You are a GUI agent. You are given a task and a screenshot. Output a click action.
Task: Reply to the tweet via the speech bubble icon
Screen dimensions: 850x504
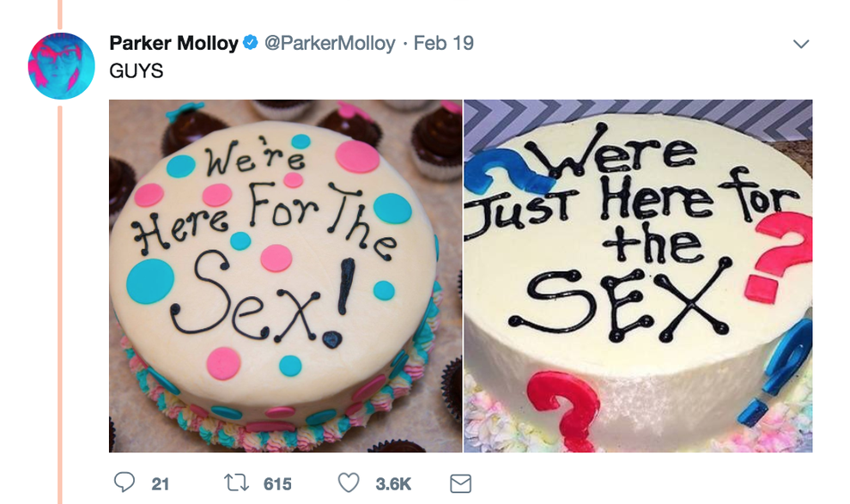124,482
